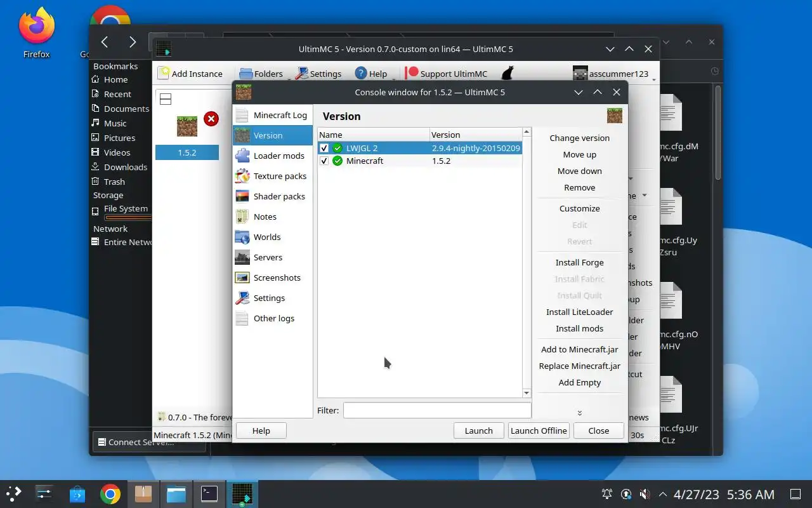Click Support UltimMC Patreon icon
Screen dimensions: 812x508
click(x=412, y=73)
